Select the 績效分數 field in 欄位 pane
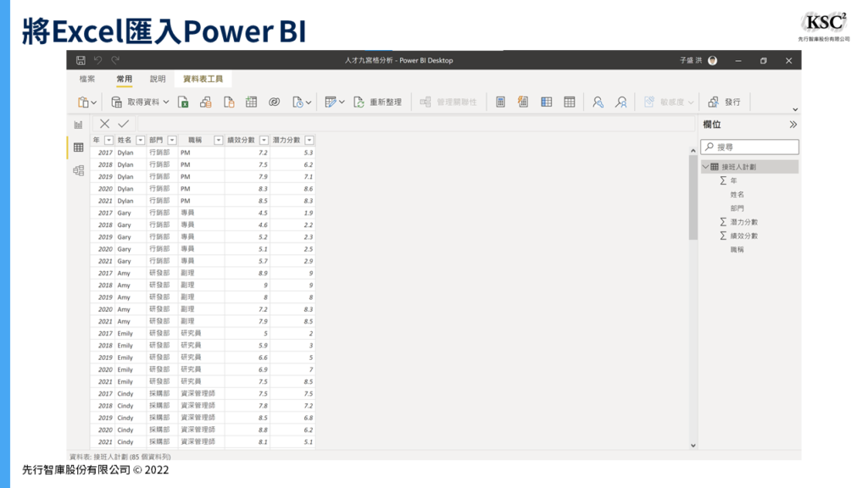868x488 pixels. click(743, 236)
